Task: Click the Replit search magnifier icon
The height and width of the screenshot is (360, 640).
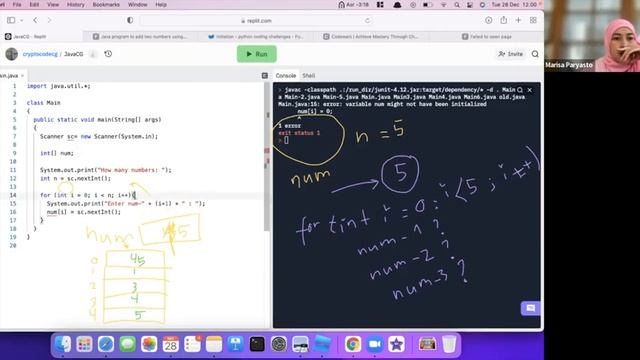Action: click(x=535, y=54)
